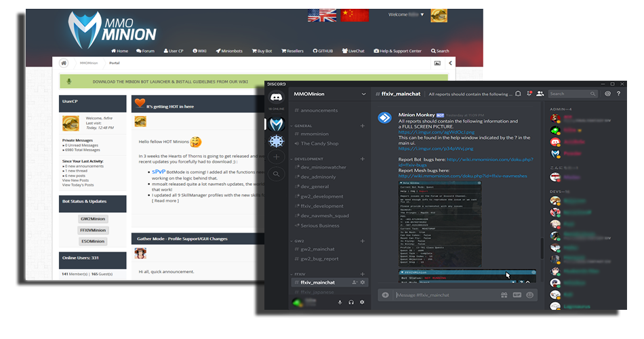
Task: Open Minionbots in website navigation
Action: coord(229,51)
